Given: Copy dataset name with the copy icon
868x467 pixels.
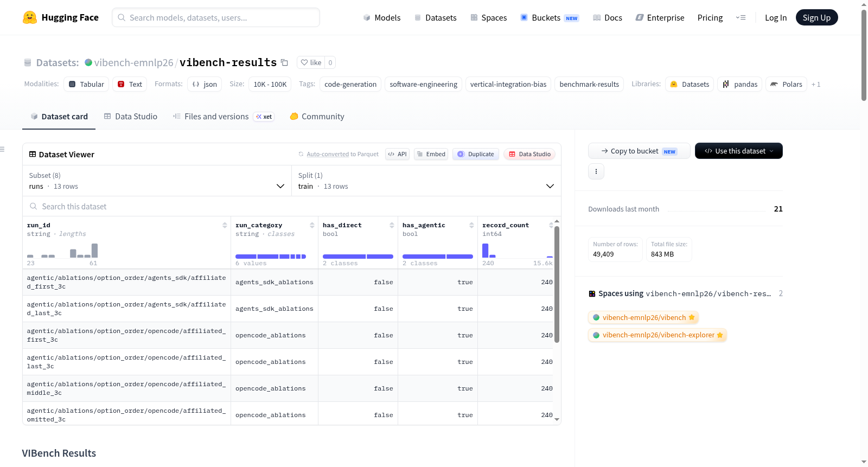Looking at the screenshot, I should click(284, 62).
